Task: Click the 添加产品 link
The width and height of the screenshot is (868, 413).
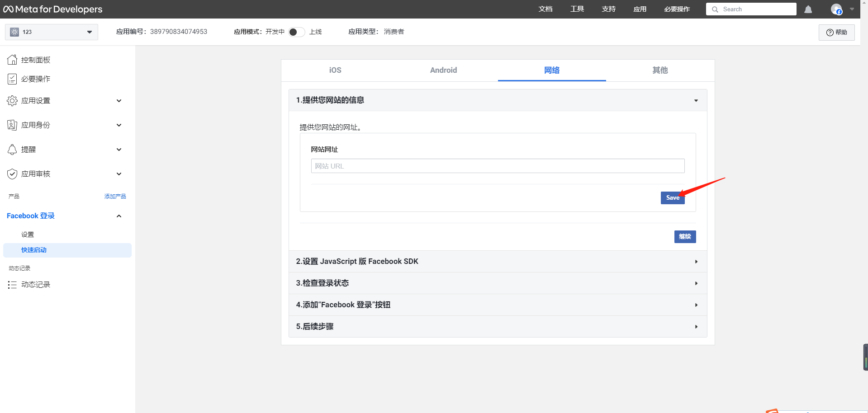Action: (115, 197)
